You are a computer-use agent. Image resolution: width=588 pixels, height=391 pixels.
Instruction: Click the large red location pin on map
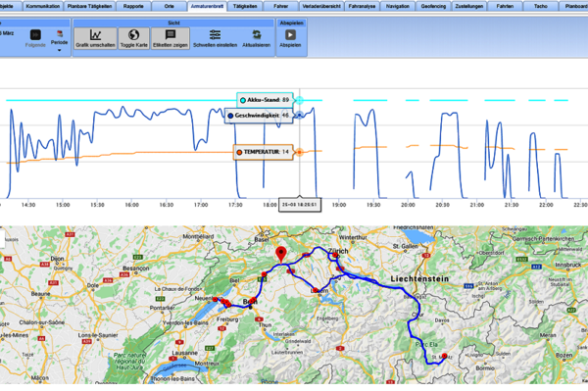coord(280,255)
